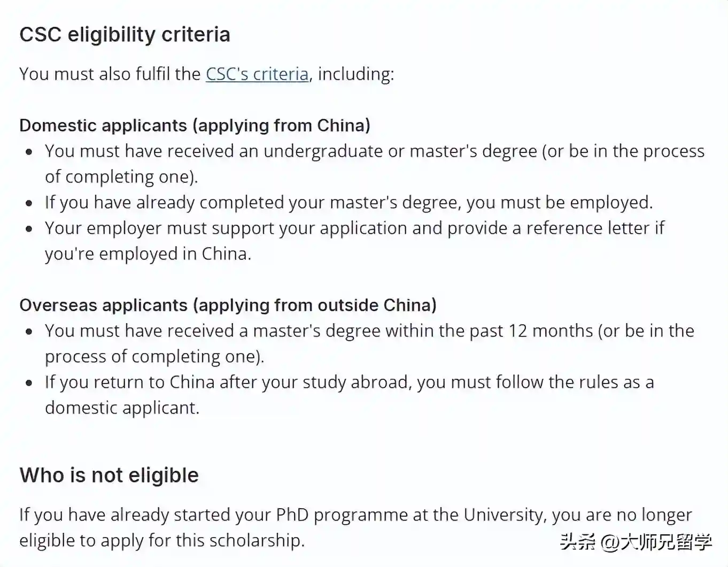728x567 pixels.
Task: Click the words 'You must also fulfil the'
Action: (x=110, y=74)
